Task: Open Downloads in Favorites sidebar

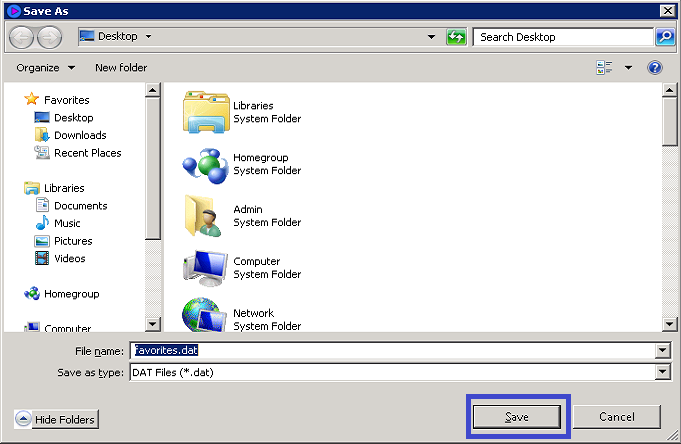Action: [80, 135]
